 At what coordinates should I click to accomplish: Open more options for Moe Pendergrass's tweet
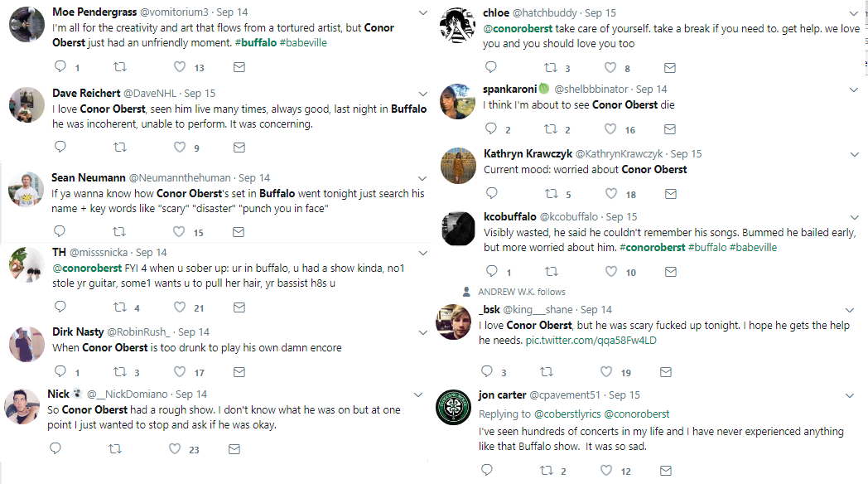coord(422,13)
